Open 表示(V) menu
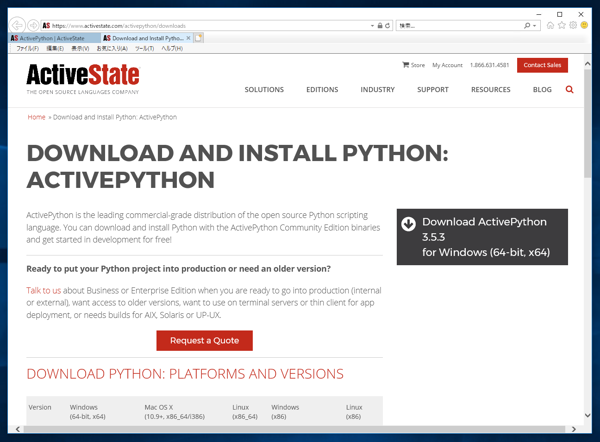Viewport: 600px width, 442px height. (x=80, y=49)
